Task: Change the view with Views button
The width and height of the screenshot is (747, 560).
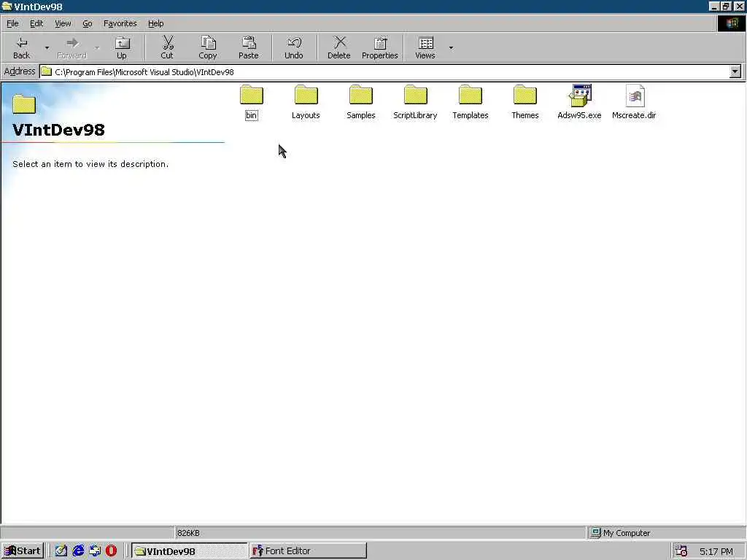Action: (x=425, y=47)
